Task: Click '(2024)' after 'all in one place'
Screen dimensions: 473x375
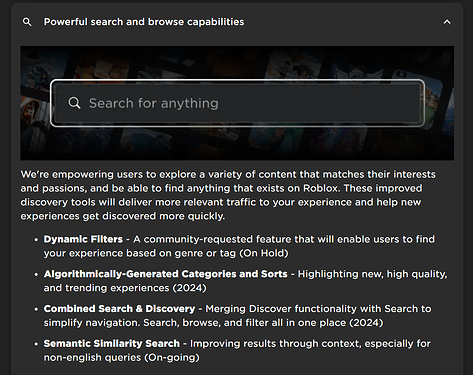Action: 366,323
